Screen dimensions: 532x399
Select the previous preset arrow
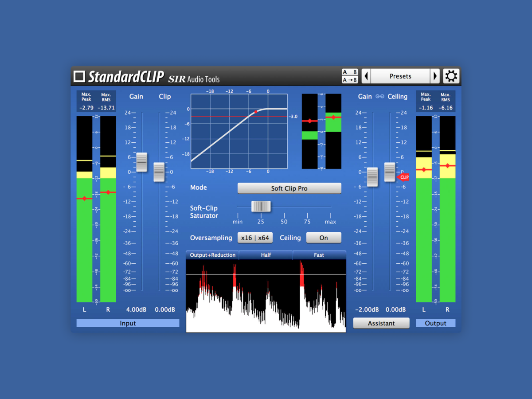tap(366, 76)
